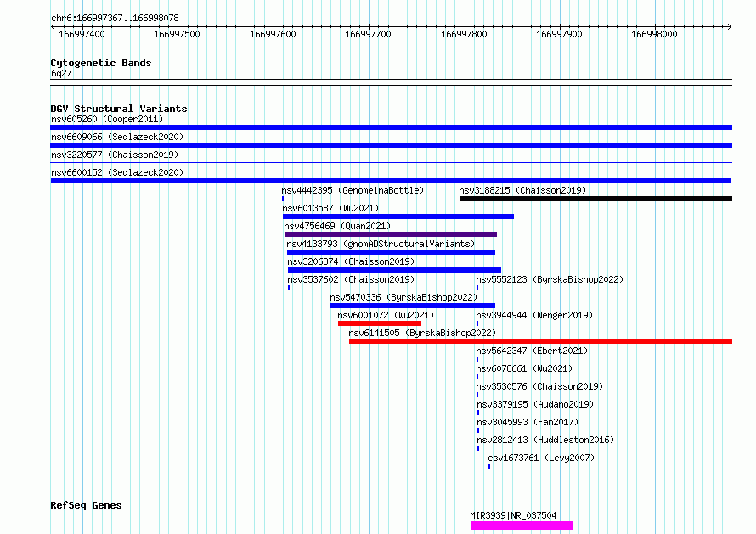Image resolution: width=756 pixels, height=534 pixels.
Task: Click the black nsv3188215 variant bar
Action: tap(596, 199)
